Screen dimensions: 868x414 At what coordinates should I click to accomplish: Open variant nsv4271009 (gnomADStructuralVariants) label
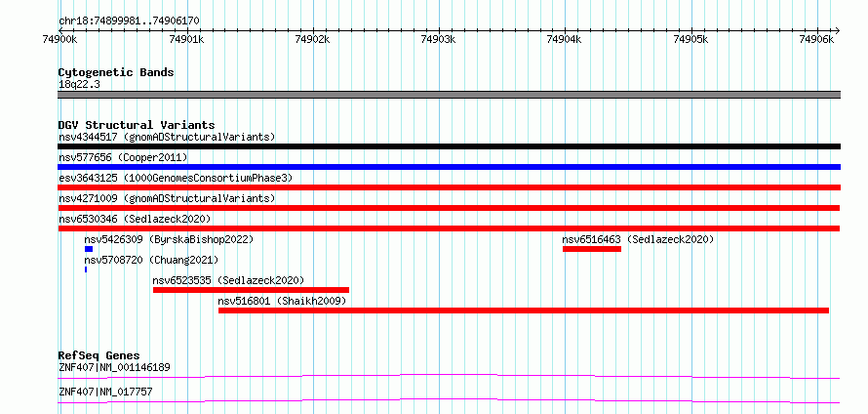(x=167, y=198)
